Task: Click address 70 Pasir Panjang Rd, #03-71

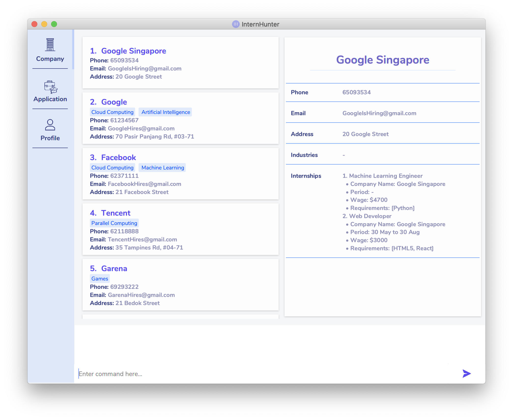Action: 155,137
